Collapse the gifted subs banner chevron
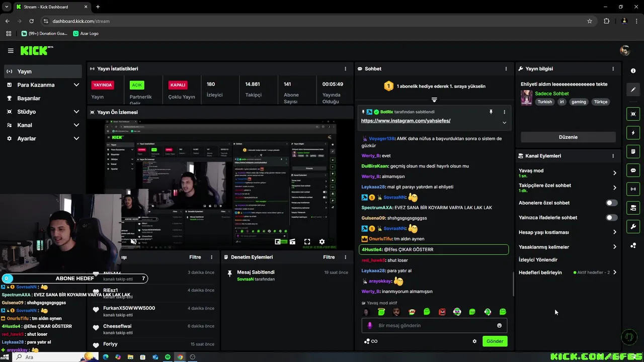This screenshot has width=644, height=362. tap(434, 100)
